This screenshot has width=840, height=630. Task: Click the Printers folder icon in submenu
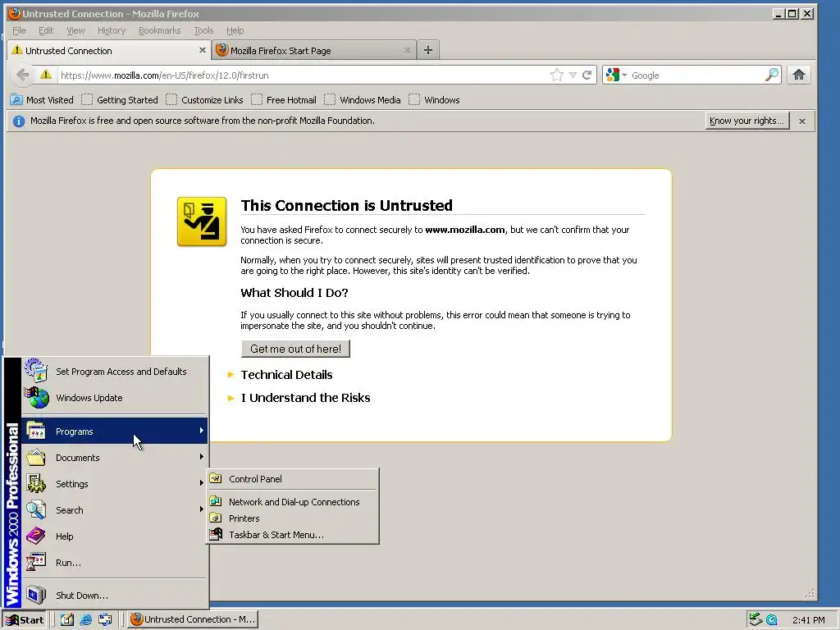click(216, 518)
